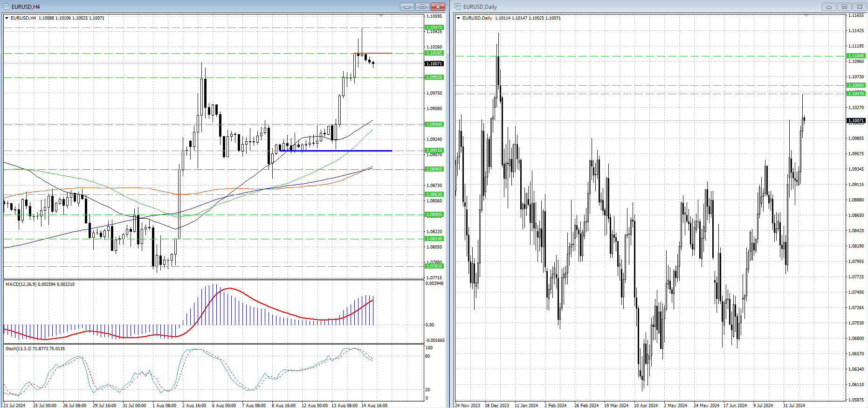Click the chart shift marker atop the Daily chart
Viewport: 868px width, 408px height.
806,15
